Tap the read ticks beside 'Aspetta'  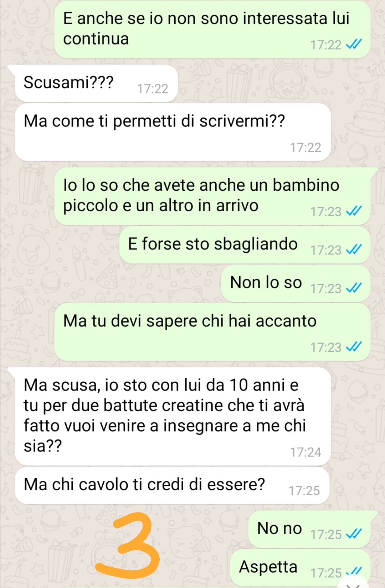(x=354, y=572)
